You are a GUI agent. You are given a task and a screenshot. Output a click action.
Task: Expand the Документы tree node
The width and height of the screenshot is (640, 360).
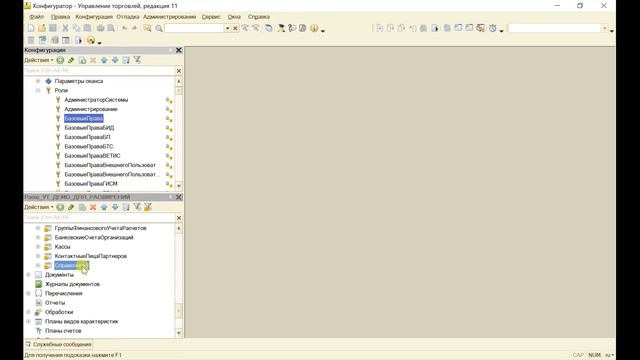tap(28, 275)
